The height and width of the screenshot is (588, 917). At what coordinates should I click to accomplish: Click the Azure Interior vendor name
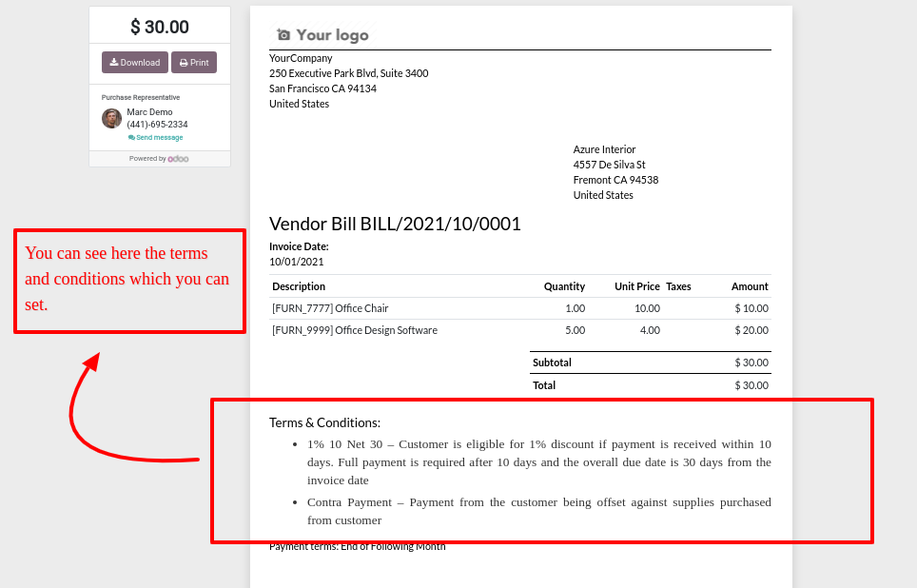pos(604,149)
